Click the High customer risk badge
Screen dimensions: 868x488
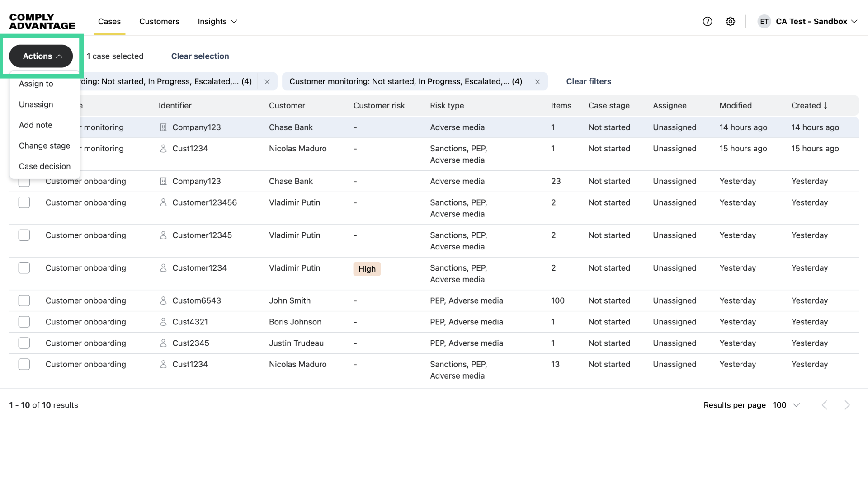[367, 269]
